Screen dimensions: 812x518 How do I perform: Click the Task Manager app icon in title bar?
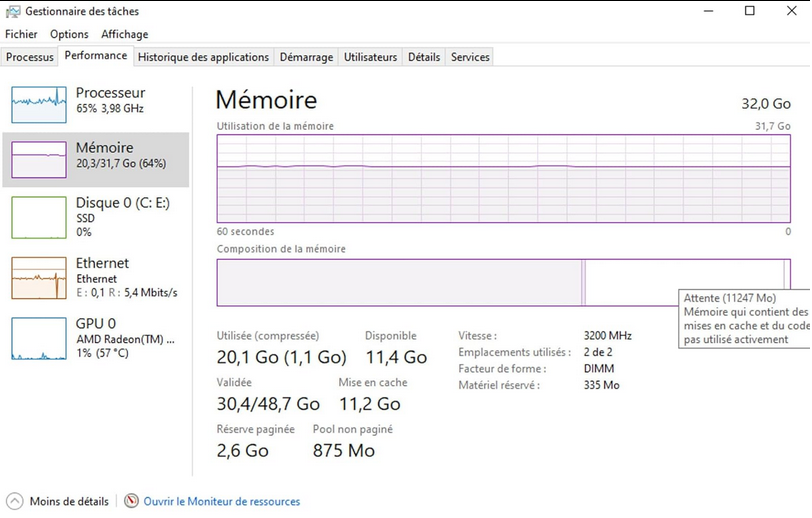click(13, 11)
